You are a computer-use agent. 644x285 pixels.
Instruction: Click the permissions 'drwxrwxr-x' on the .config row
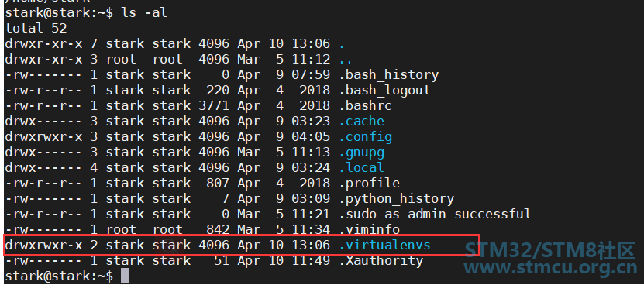(x=43, y=137)
